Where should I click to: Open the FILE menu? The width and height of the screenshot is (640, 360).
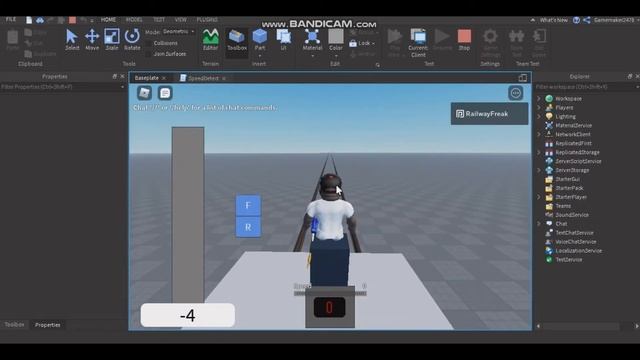(x=11, y=20)
